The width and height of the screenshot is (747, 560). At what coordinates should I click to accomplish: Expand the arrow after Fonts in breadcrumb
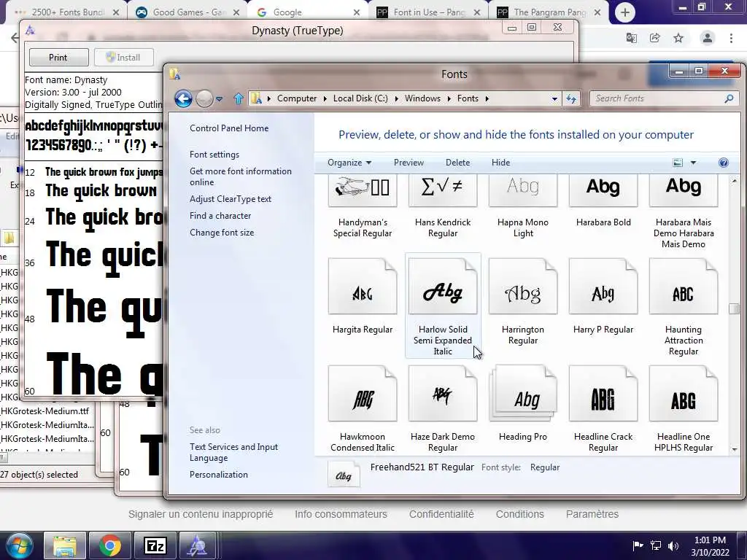coord(487,98)
